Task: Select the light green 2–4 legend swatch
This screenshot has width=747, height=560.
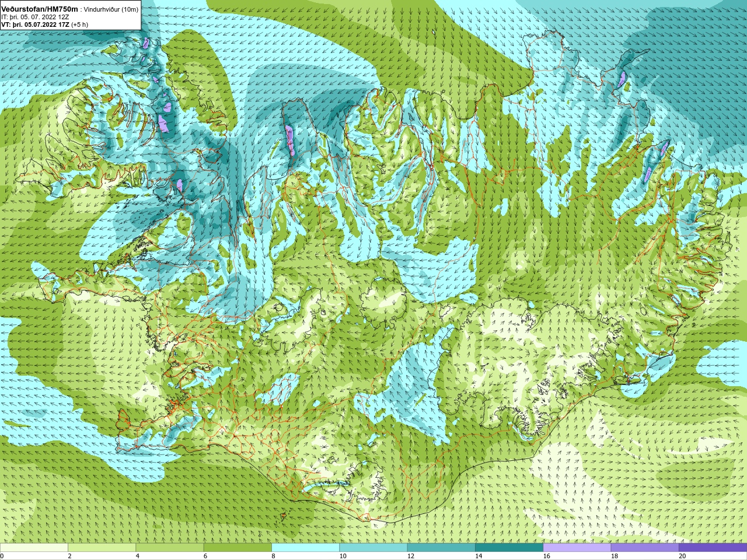Action: point(102,548)
